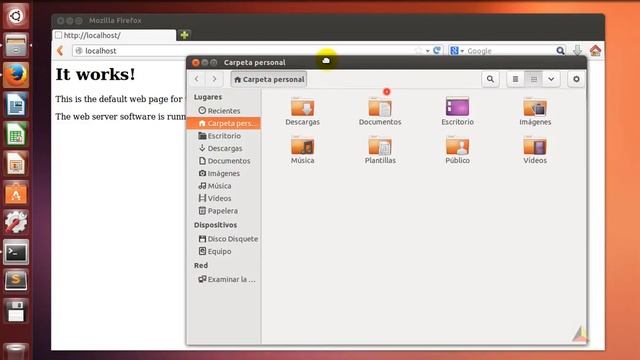Open the Files launcher icon
Viewport: 640px width, 360px height.
click(16, 45)
